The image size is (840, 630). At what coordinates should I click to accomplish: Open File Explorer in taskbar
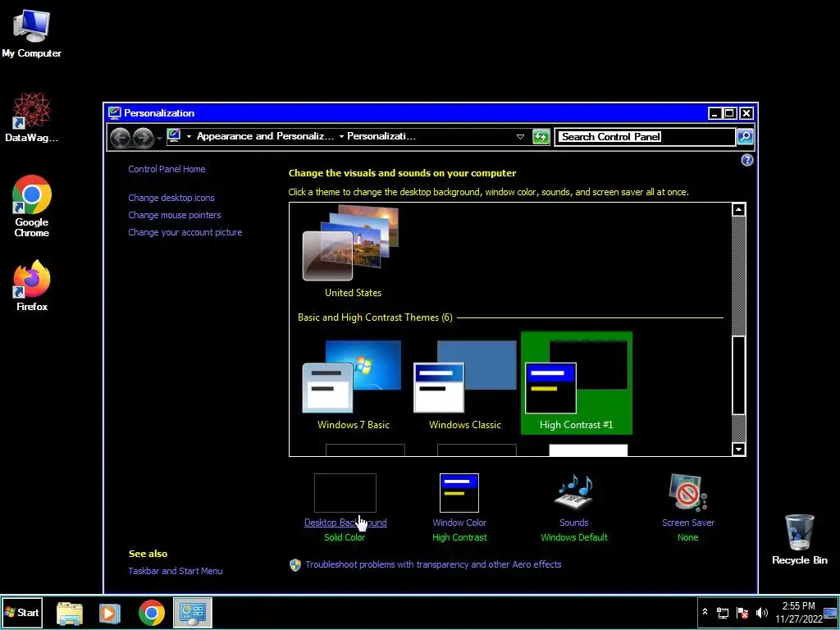click(x=70, y=613)
